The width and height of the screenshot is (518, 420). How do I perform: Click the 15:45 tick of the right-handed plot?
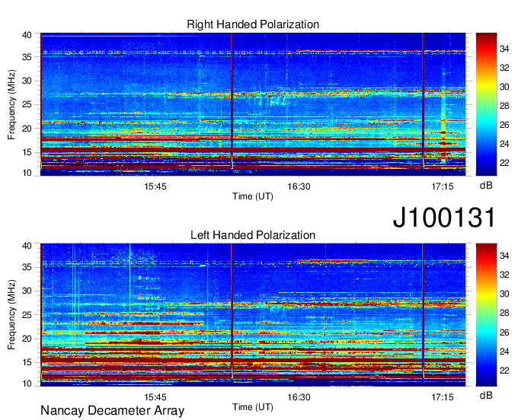coord(155,186)
